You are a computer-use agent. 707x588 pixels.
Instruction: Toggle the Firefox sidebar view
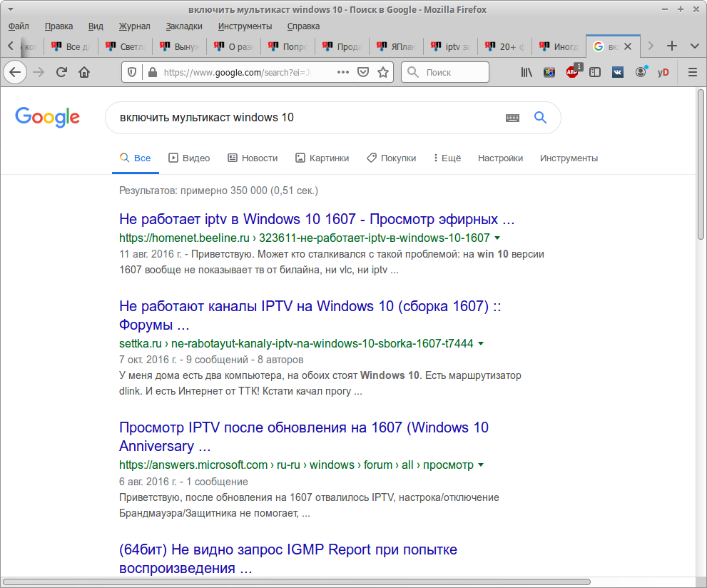(x=595, y=72)
